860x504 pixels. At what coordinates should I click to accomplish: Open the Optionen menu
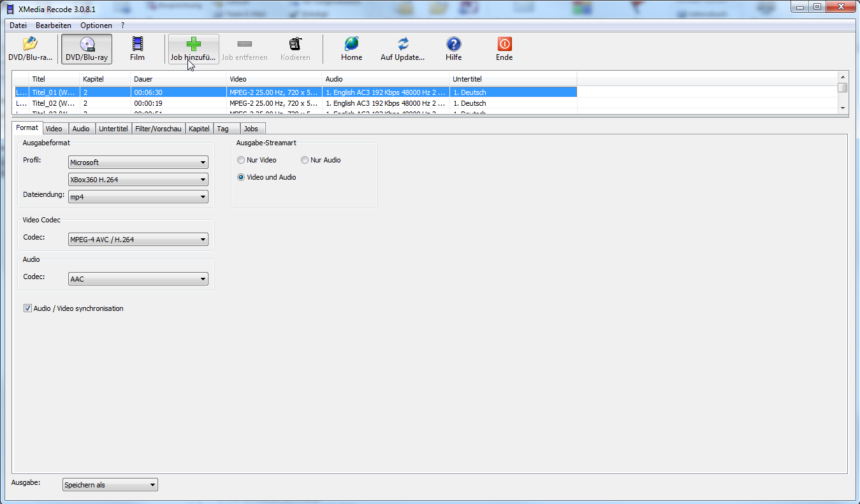(96, 25)
